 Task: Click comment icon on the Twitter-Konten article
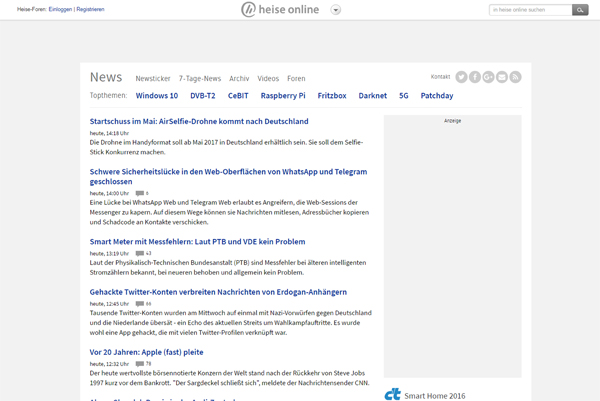(x=140, y=304)
